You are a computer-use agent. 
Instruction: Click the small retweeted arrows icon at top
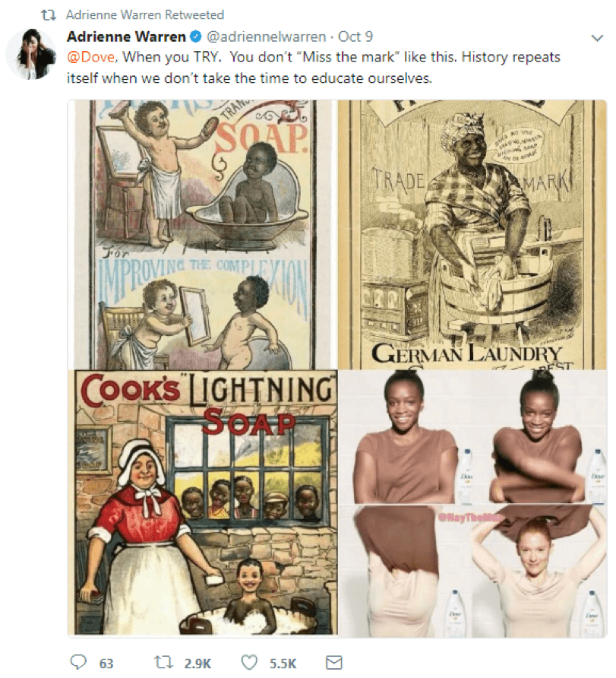[48, 15]
